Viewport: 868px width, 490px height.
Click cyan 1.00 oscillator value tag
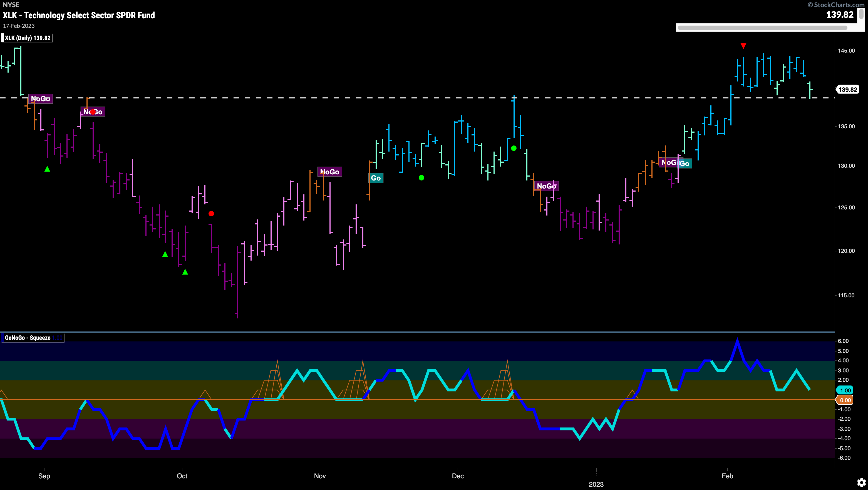pos(845,390)
